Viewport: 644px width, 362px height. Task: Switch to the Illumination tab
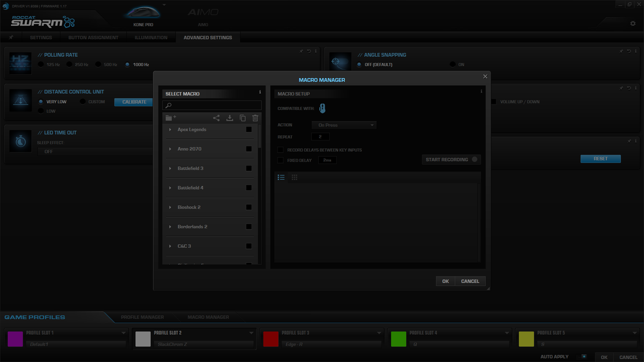[151, 38]
